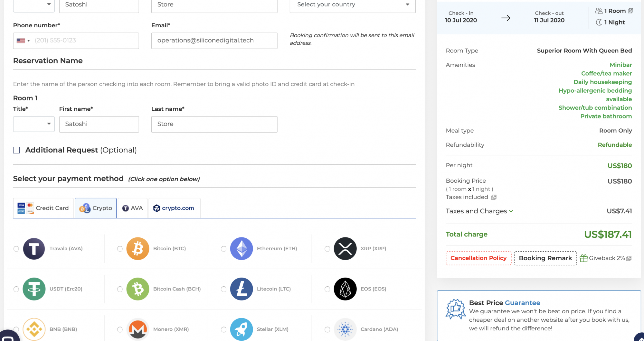The height and width of the screenshot is (341, 644).
Task: Click the XRP coin icon
Action: pos(345,249)
